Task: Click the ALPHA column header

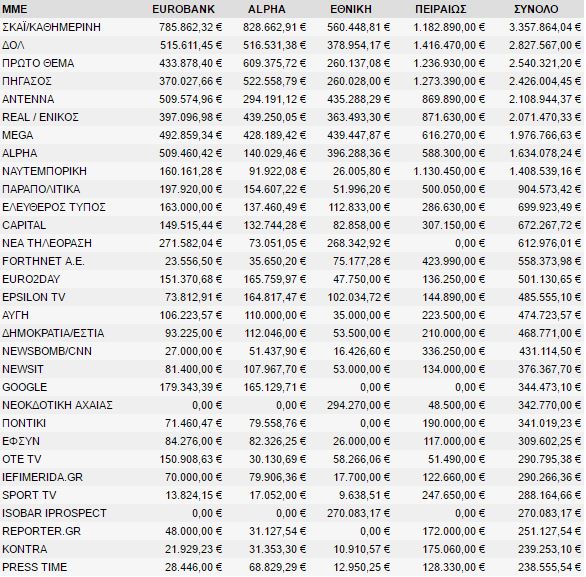Action: [x=266, y=9]
